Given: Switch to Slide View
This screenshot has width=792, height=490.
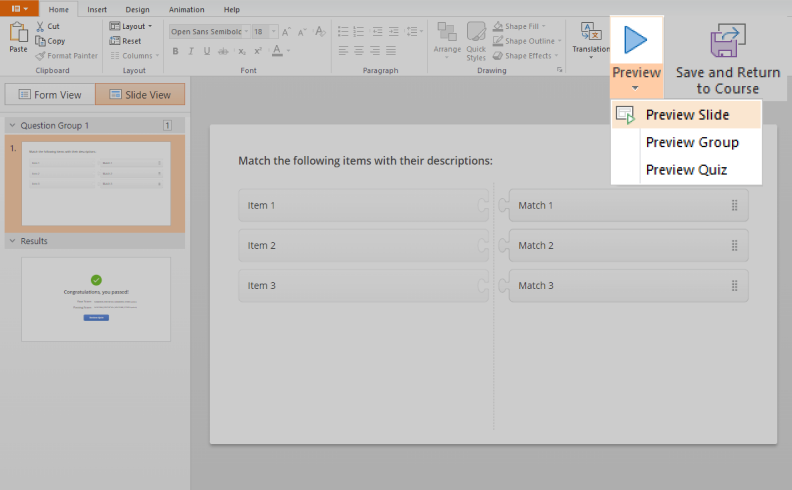Looking at the screenshot, I should click(x=140, y=95).
